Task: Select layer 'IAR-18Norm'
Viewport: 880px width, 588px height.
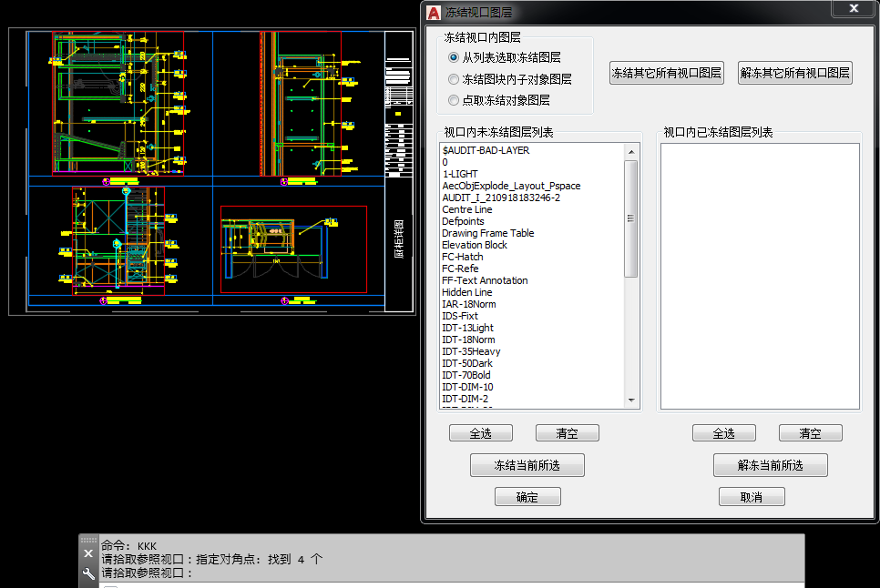Action: coord(533,304)
